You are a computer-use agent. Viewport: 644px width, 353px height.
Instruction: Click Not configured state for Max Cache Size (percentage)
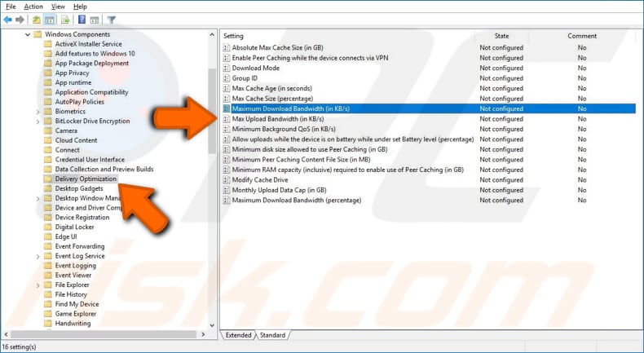(x=501, y=99)
